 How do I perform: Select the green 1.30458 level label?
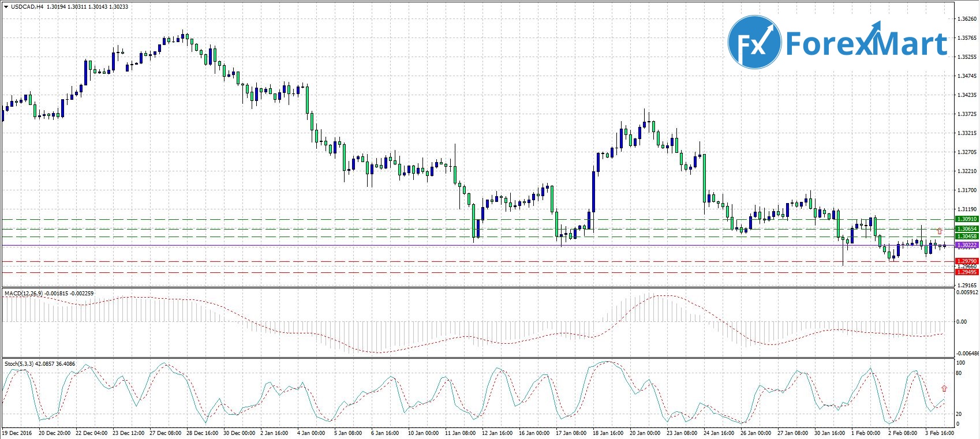click(967, 237)
